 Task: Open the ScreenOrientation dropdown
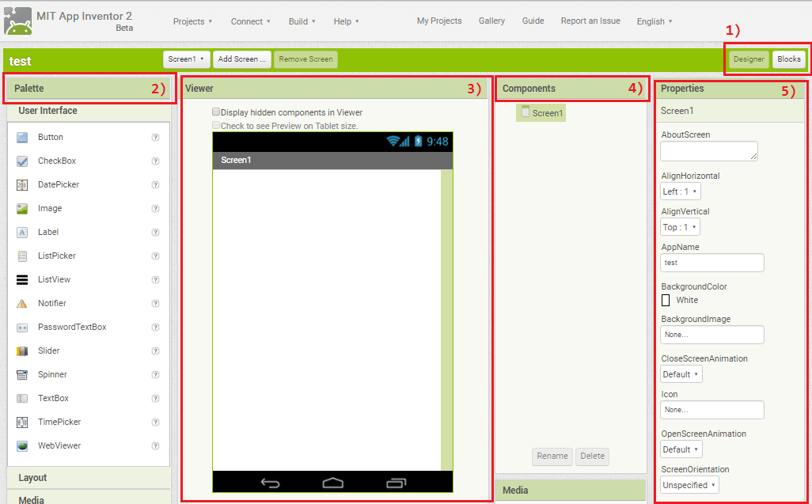pos(689,484)
